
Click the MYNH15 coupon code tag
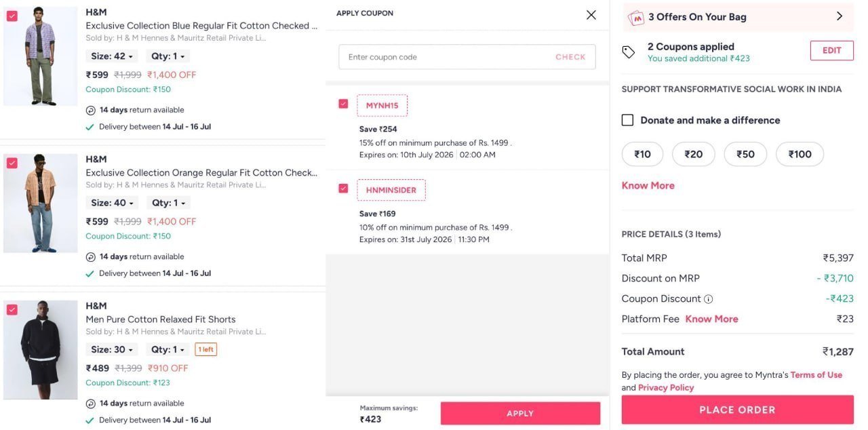pos(382,105)
